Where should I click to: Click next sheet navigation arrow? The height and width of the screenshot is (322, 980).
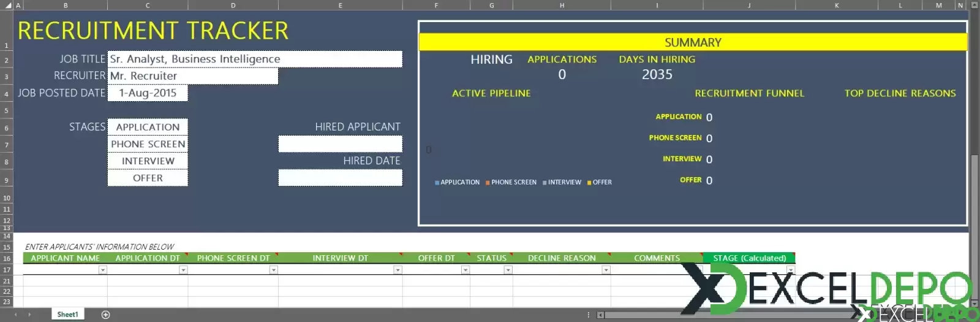pos(29,315)
